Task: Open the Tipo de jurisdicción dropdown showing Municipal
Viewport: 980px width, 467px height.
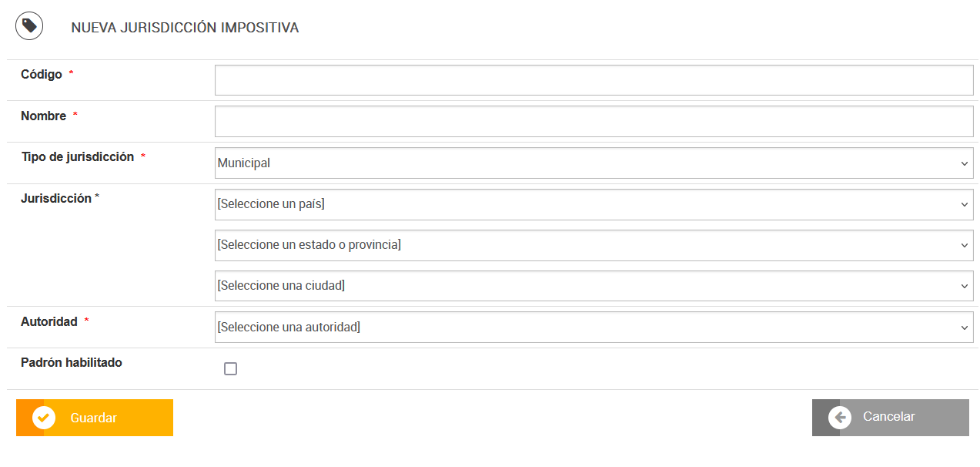Action: pyautogui.click(x=594, y=163)
